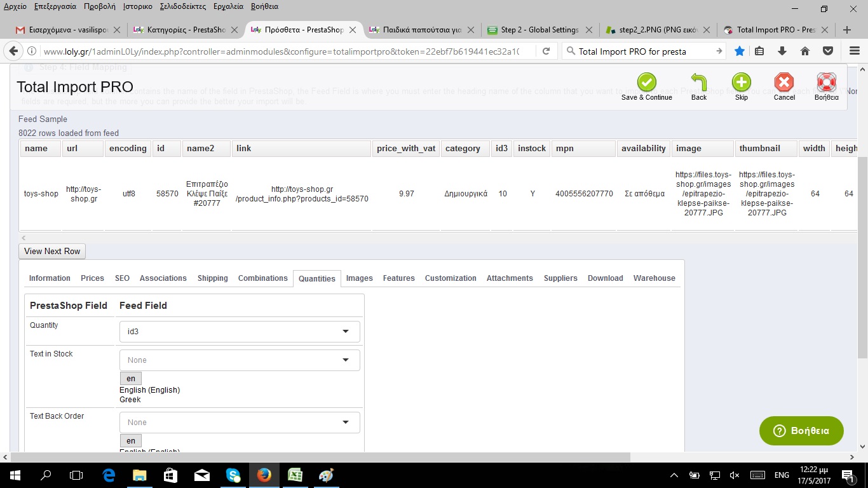Open File Explorer from the taskbar
This screenshot has height=488, width=868.
pos(139,475)
